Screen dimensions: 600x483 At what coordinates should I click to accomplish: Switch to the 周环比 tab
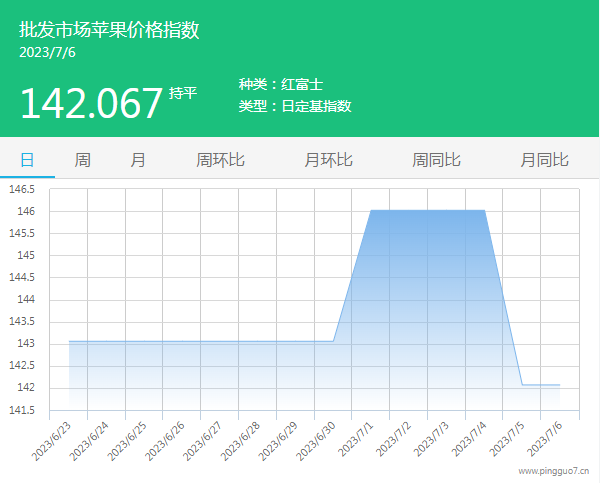click(x=220, y=160)
